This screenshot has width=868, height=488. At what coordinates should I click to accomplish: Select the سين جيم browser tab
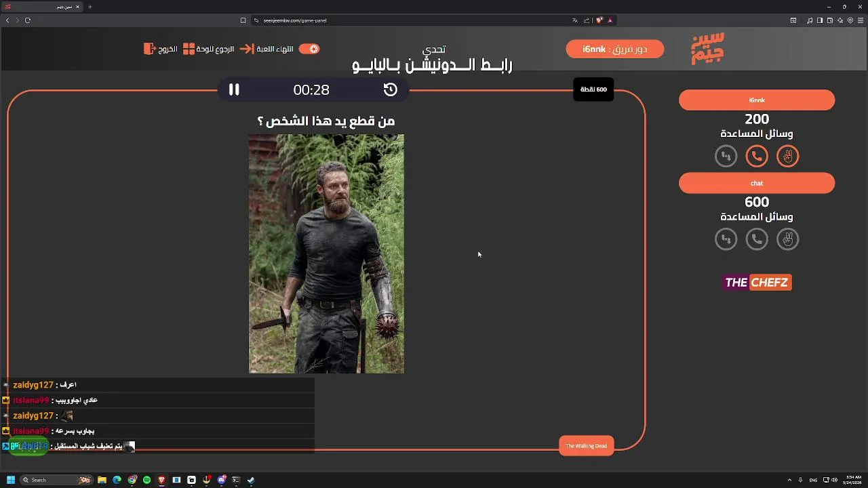click(42, 7)
